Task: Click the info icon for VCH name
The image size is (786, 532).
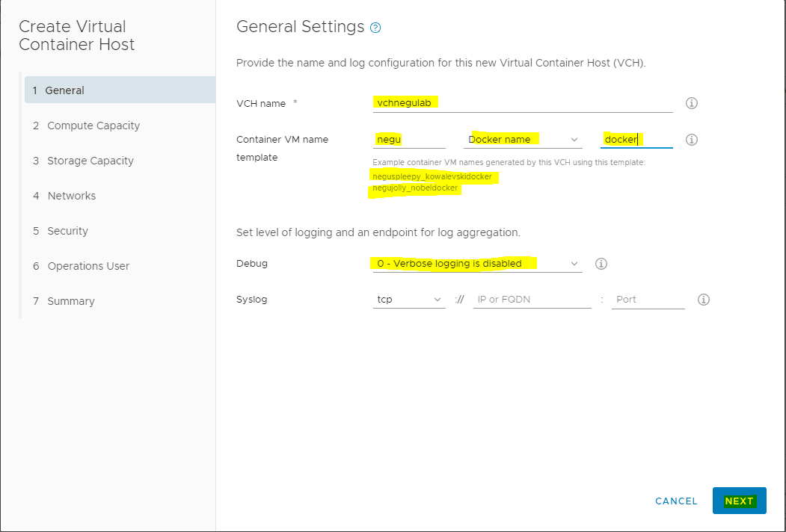Action: click(x=692, y=103)
